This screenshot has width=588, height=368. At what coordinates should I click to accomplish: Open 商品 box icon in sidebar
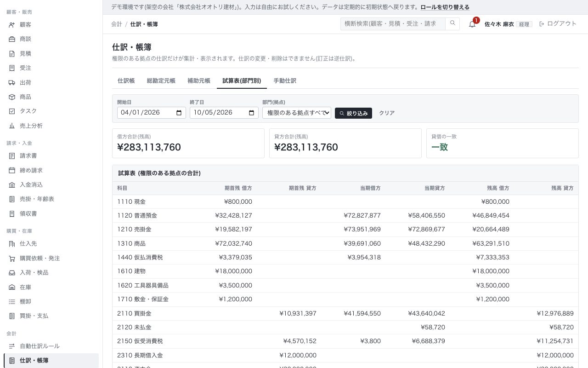[12, 97]
